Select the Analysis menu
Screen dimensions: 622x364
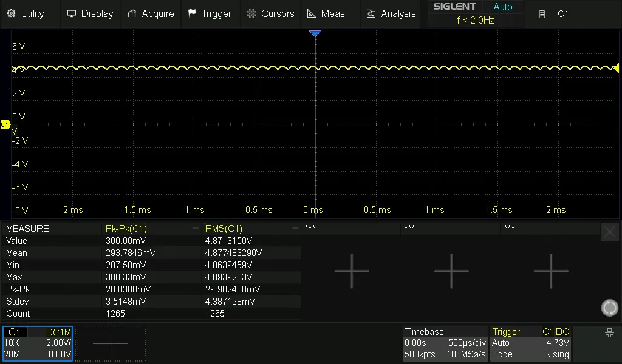click(391, 13)
